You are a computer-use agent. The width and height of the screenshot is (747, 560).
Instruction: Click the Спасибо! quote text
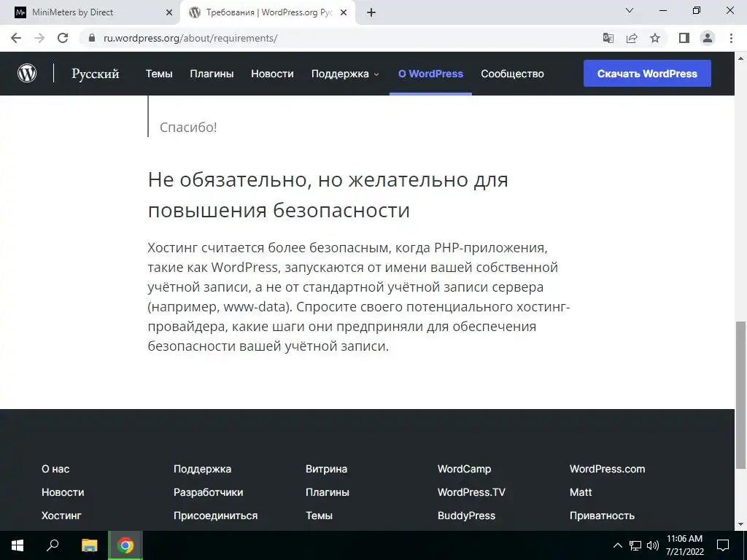pos(188,127)
